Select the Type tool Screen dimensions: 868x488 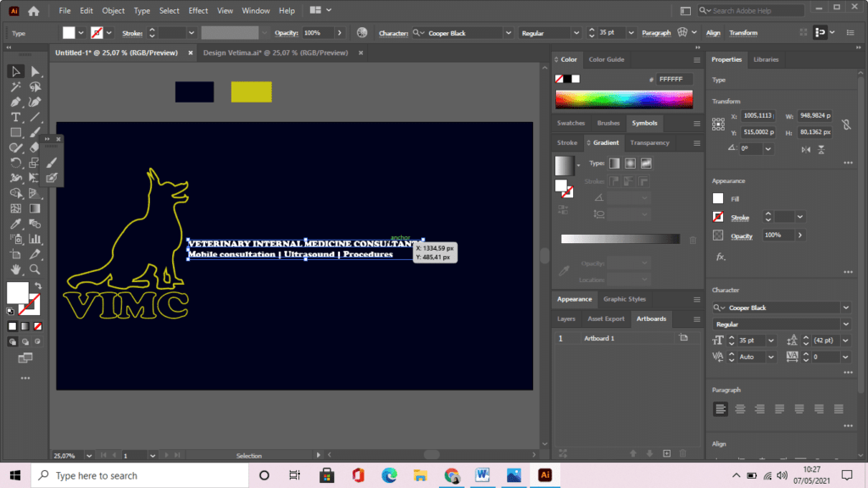point(15,117)
